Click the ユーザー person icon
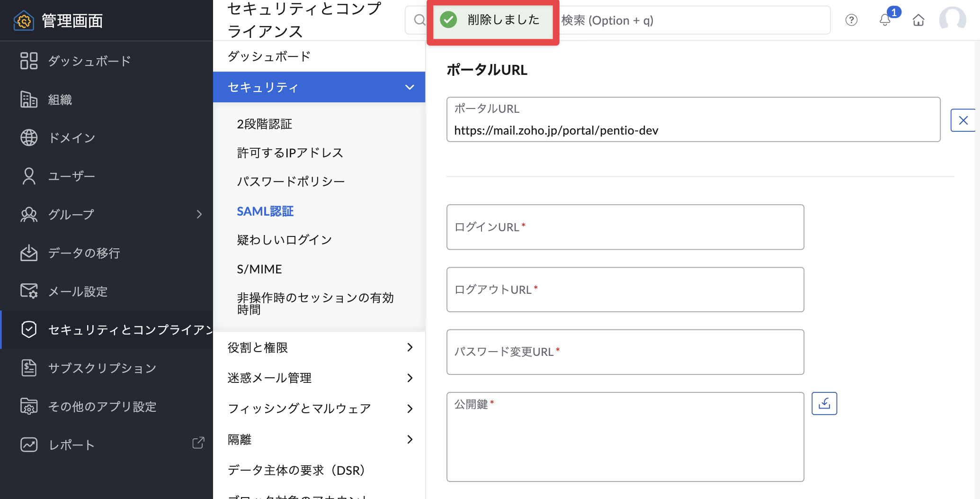 coord(29,176)
